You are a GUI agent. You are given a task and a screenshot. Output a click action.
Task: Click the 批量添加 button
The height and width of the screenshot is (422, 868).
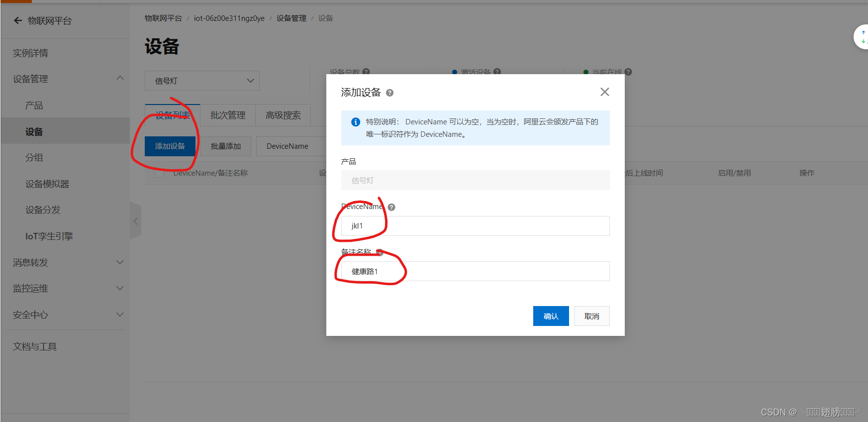(x=226, y=146)
